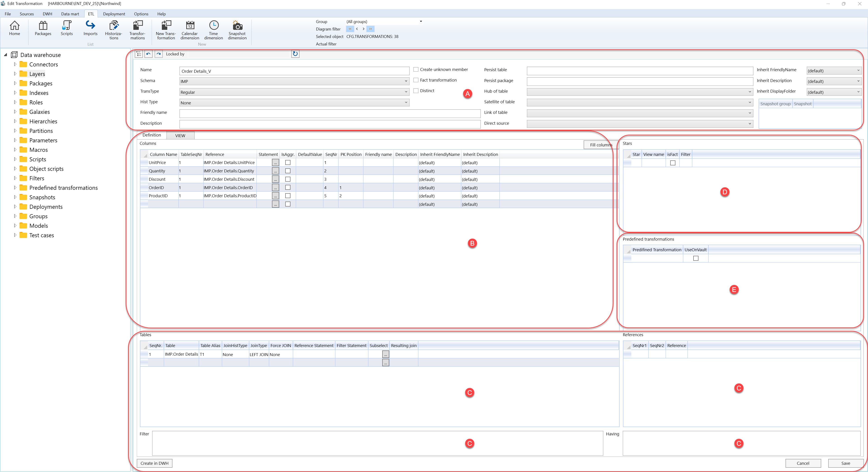This screenshot has width=868, height=472.
Task: Switch to the VIEW tab
Action: (180, 135)
